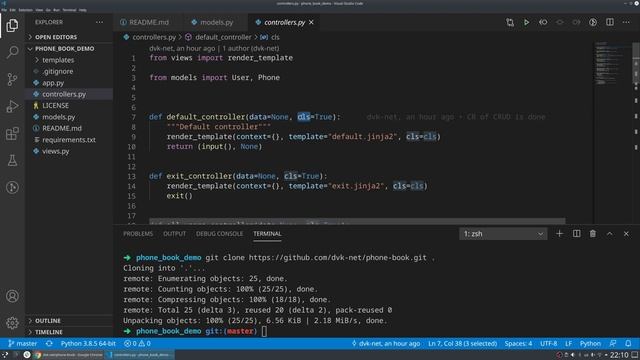Split the terminal panel

pyautogui.click(x=576, y=233)
